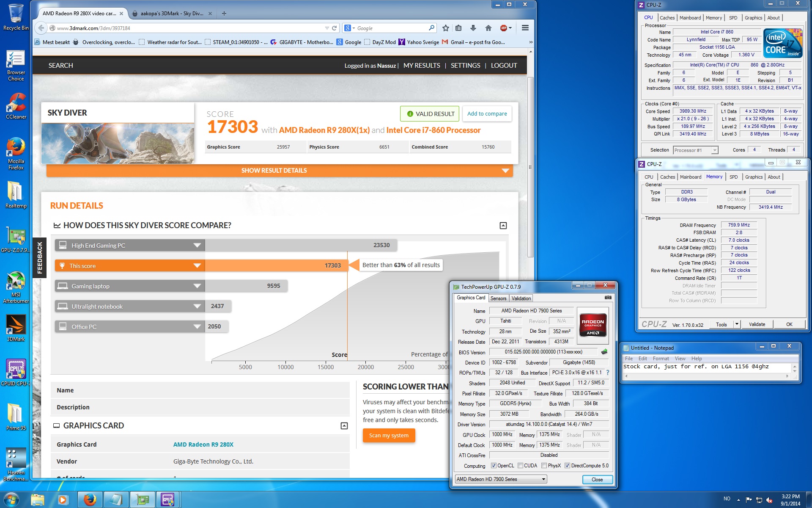The image size is (812, 508).
Task: Open Windows Explorer from the taskbar
Action: pos(38,500)
